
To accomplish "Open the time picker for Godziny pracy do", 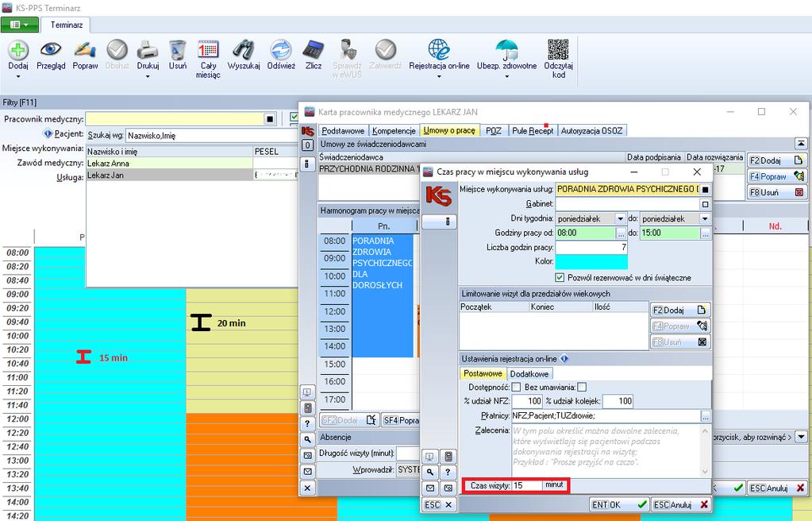I will pyautogui.click(x=705, y=233).
